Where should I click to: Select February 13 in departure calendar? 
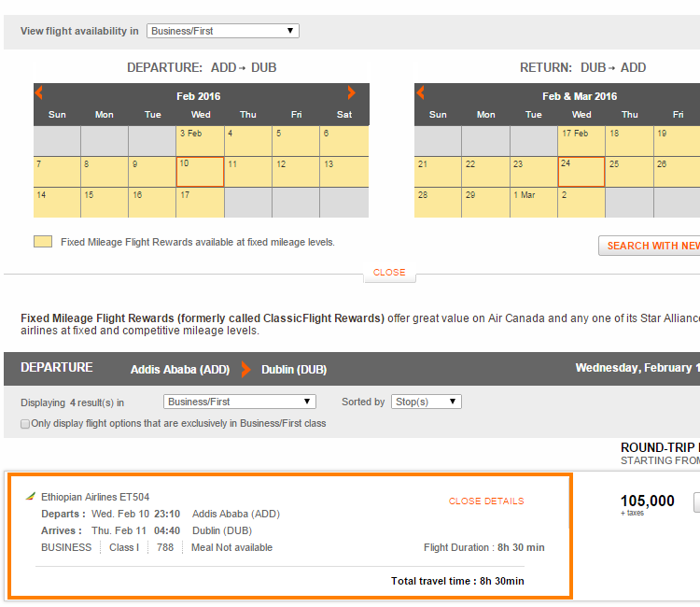coord(343,172)
